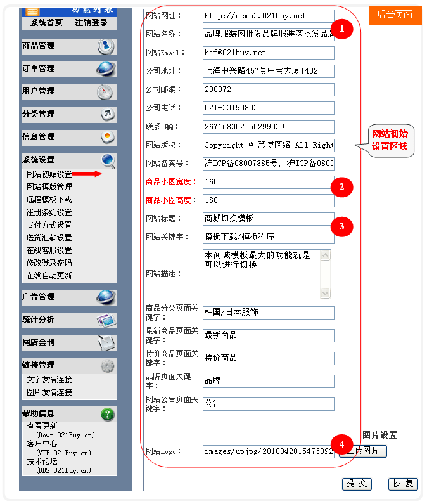The image size is (427, 504).
Task: Click the 联系QQ input field
Action: tap(269, 127)
